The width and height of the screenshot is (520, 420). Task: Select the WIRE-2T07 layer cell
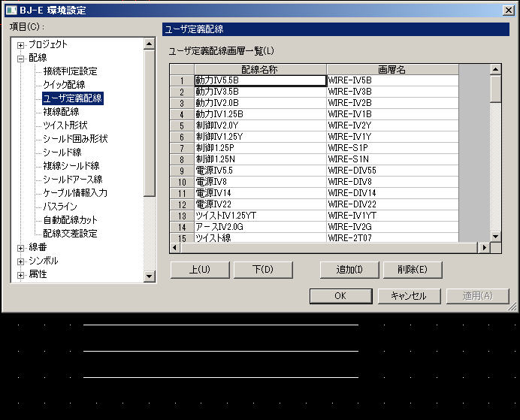tap(393, 237)
